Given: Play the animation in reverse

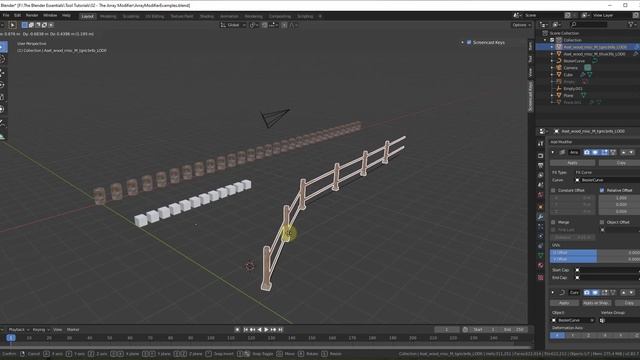Looking at the screenshot, I should click(260, 329).
